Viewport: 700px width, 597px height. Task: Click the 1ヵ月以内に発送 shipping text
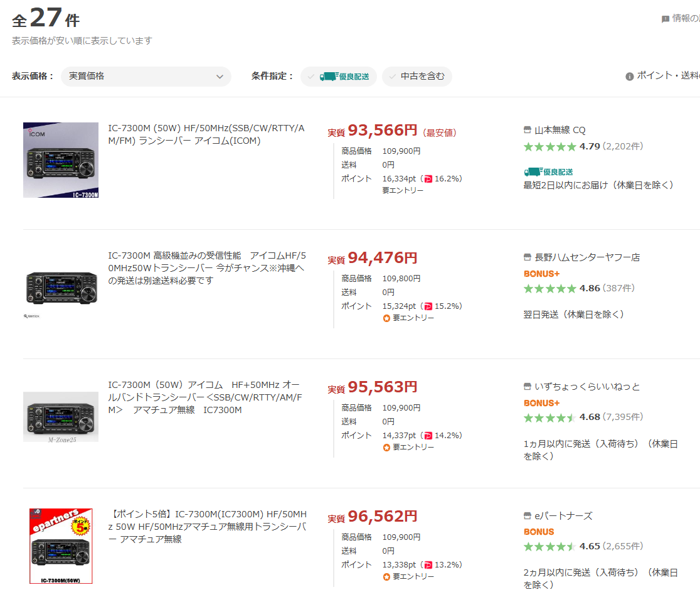click(x=601, y=450)
